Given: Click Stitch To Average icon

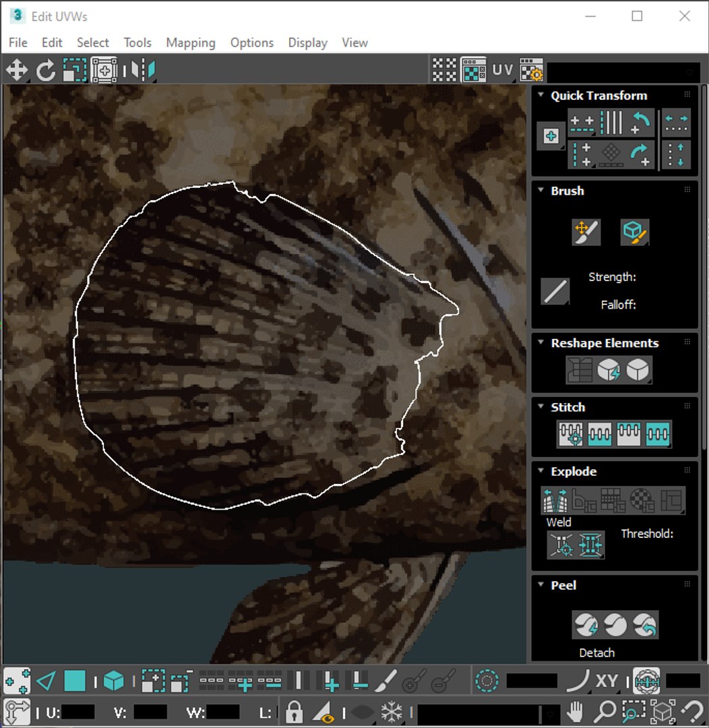Looking at the screenshot, I should tap(599, 434).
